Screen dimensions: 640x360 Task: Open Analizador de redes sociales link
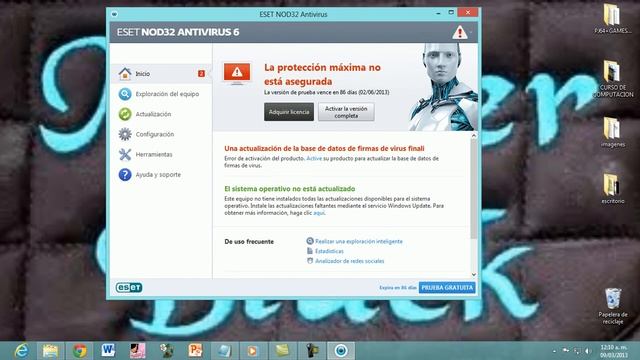tap(350, 261)
